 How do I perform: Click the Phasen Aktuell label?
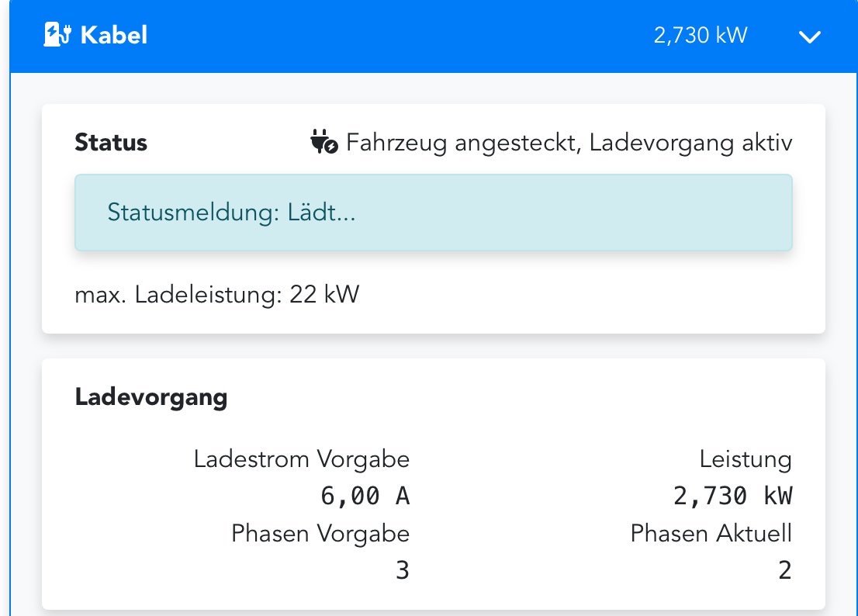point(711,534)
